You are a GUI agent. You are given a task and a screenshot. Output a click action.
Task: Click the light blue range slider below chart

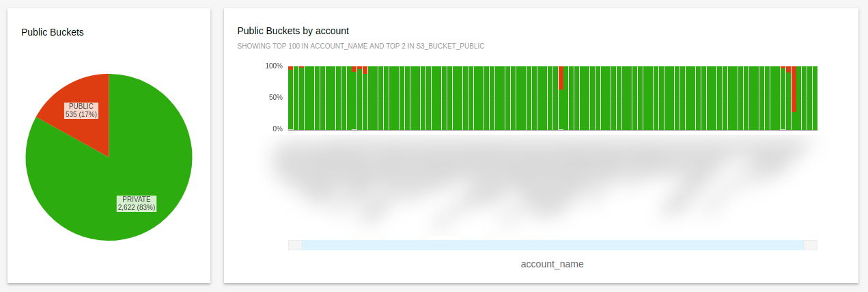[x=552, y=245]
